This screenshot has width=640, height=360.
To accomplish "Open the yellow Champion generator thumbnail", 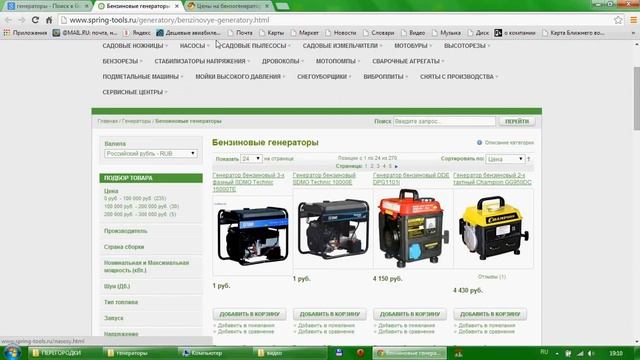I will (493, 228).
